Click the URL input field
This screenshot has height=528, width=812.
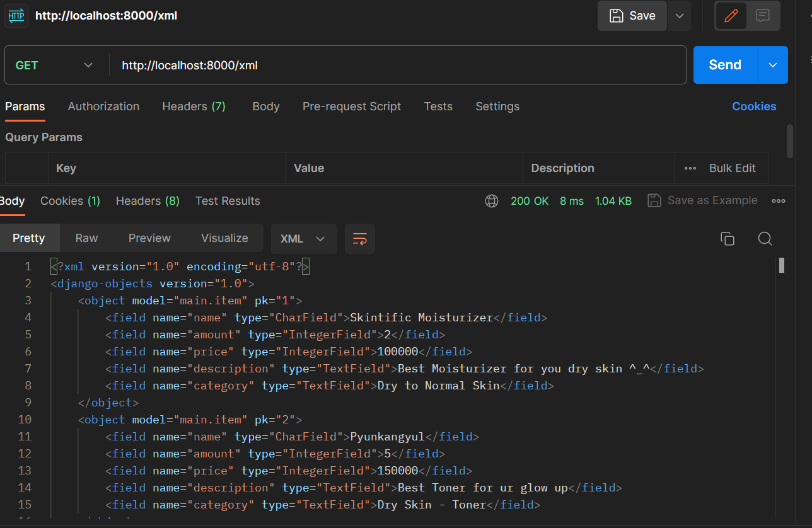[378, 65]
